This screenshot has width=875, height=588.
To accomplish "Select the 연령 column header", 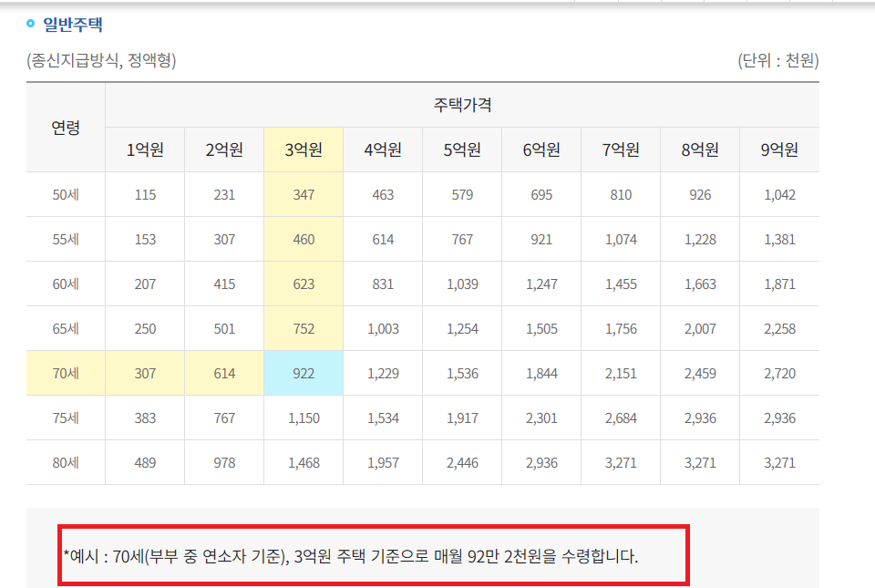I will pos(66,128).
